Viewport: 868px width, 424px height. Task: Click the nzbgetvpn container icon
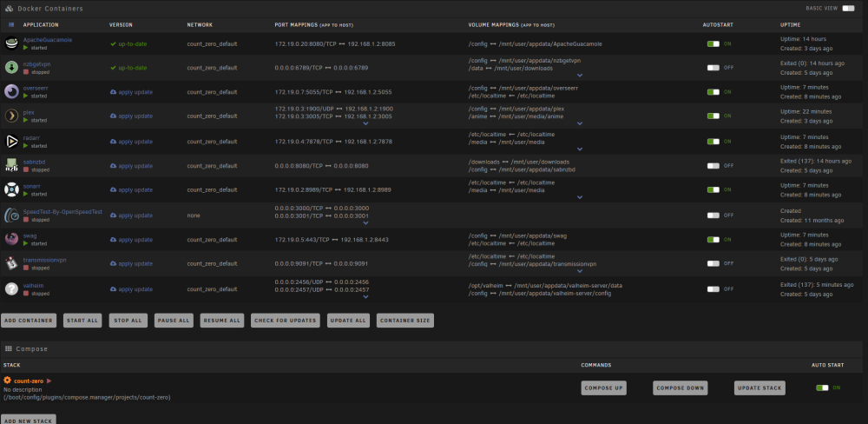[11, 68]
